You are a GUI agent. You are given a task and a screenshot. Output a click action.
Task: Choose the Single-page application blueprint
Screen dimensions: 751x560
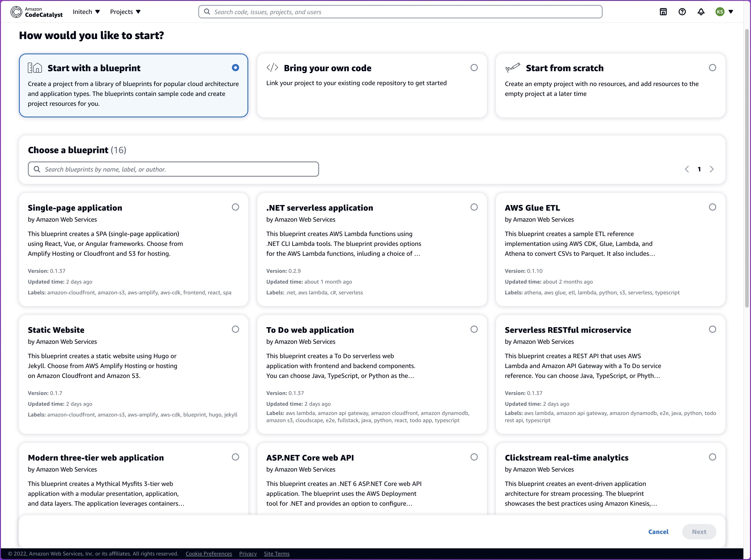(x=236, y=207)
